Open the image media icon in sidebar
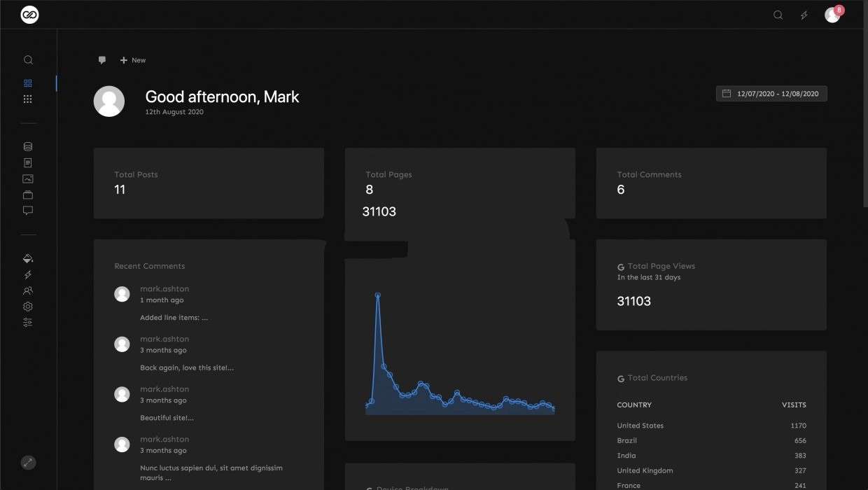 [x=28, y=179]
